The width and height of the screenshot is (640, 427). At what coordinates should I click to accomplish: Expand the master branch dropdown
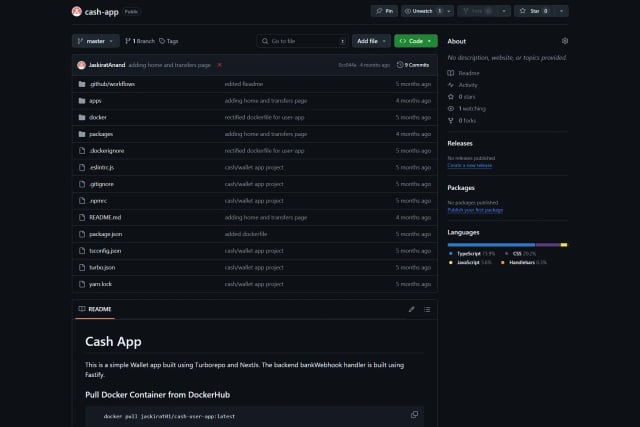(96, 41)
